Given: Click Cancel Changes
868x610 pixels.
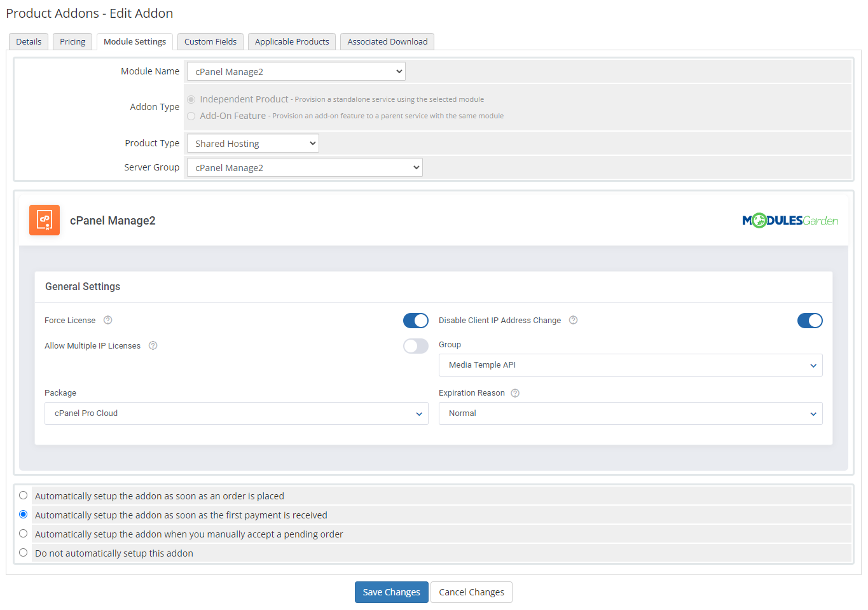Looking at the screenshot, I should pos(471,592).
